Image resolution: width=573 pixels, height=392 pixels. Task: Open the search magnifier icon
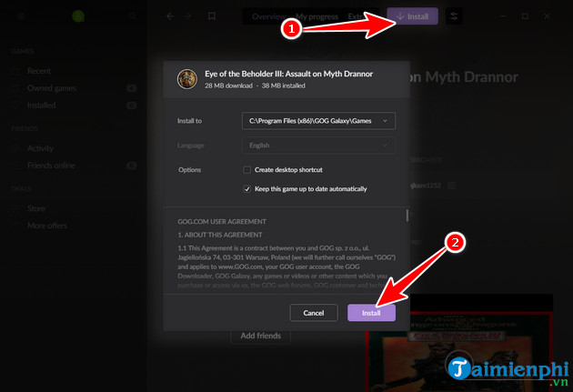132,16
